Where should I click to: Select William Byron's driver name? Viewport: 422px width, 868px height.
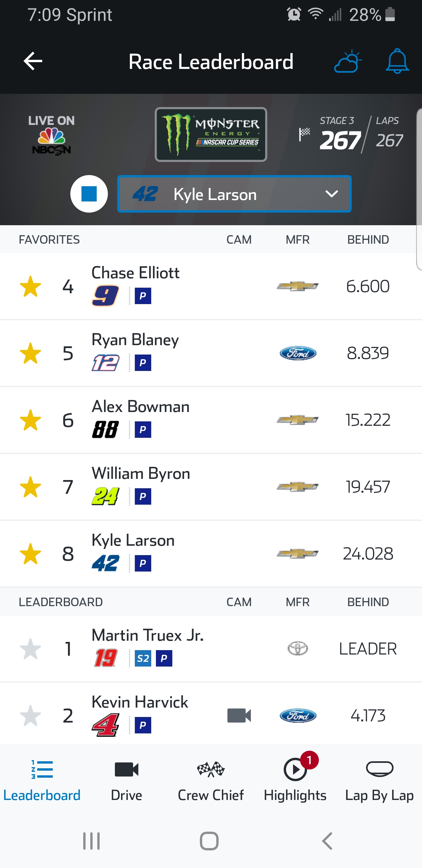coord(141,473)
